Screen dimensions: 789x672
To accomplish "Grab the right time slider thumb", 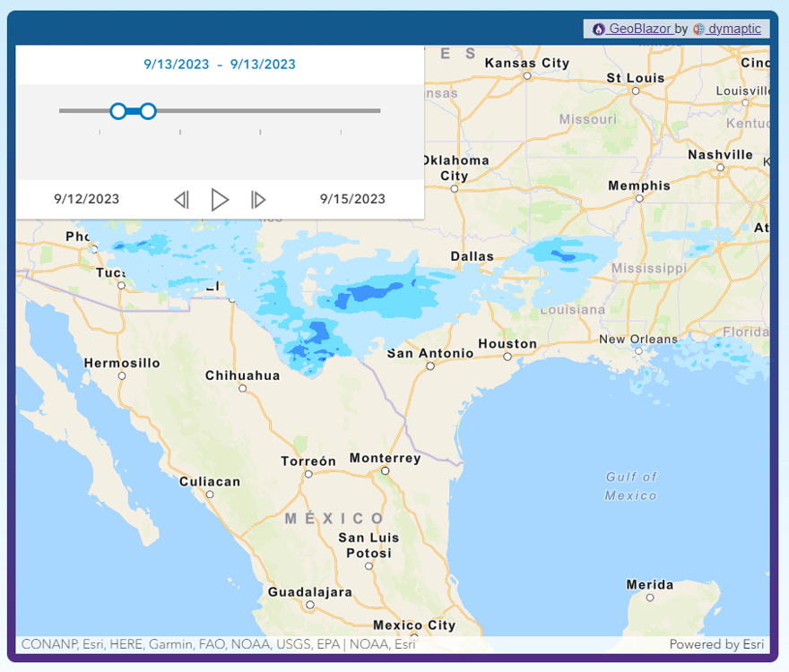I will click(x=149, y=111).
